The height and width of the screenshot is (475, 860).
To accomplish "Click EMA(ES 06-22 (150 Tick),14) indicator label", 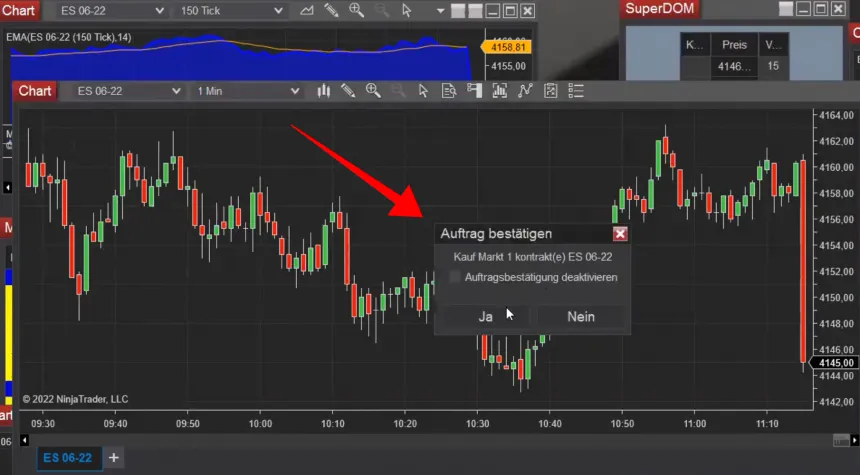I will (x=69, y=37).
